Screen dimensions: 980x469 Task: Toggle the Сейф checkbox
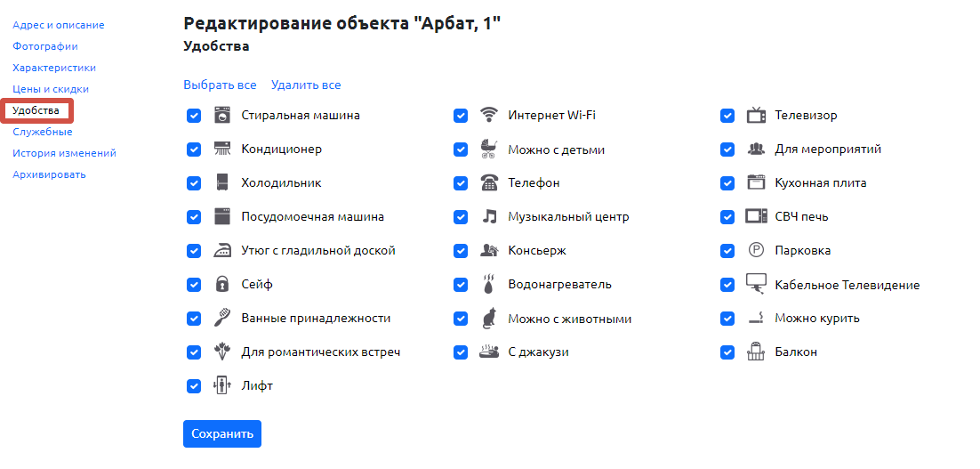coord(194,285)
